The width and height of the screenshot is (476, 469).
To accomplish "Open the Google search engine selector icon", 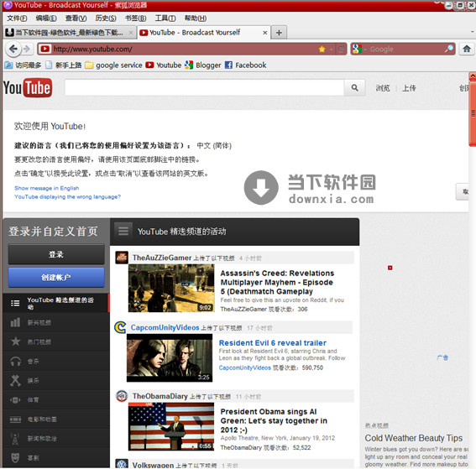I will click(358, 49).
